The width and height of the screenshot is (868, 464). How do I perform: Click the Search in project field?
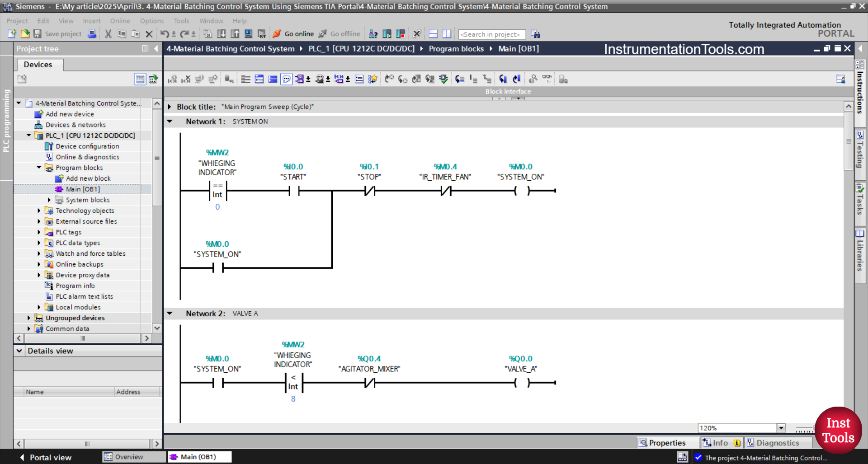(491, 34)
